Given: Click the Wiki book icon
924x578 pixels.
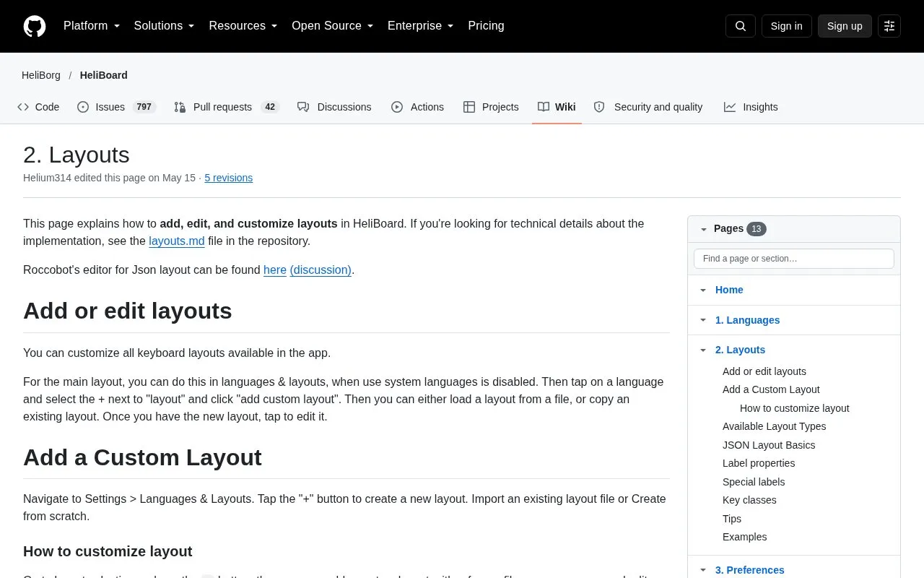Looking at the screenshot, I should pos(544,107).
